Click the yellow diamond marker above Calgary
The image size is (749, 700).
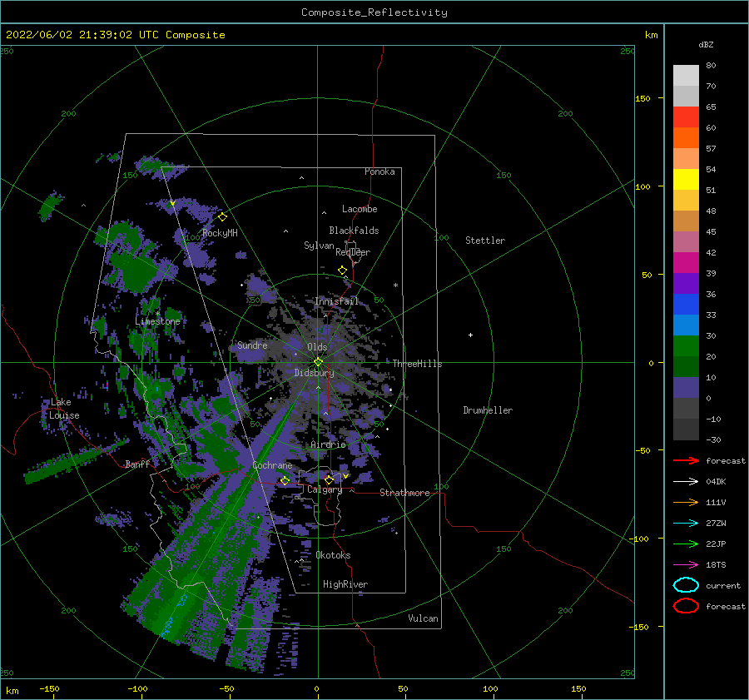329,479
